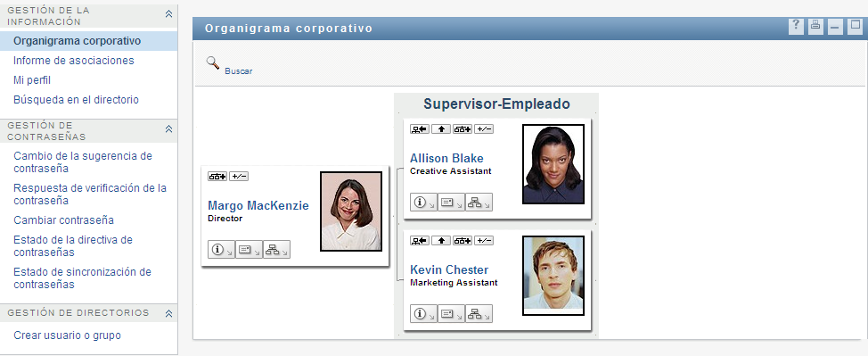
Task: Toggle Allison Blake's +/- expand icon
Action: (484, 129)
